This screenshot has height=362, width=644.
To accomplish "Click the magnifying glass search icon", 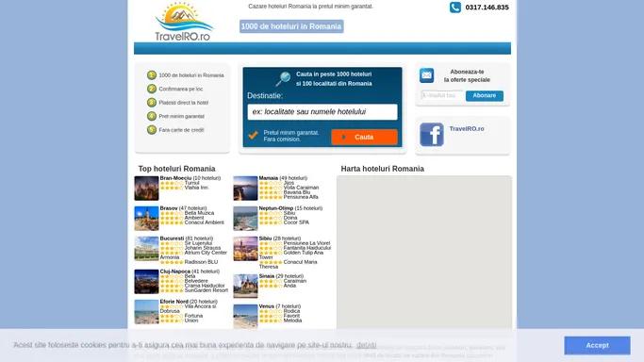I will pyautogui.click(x=283, y=79).
